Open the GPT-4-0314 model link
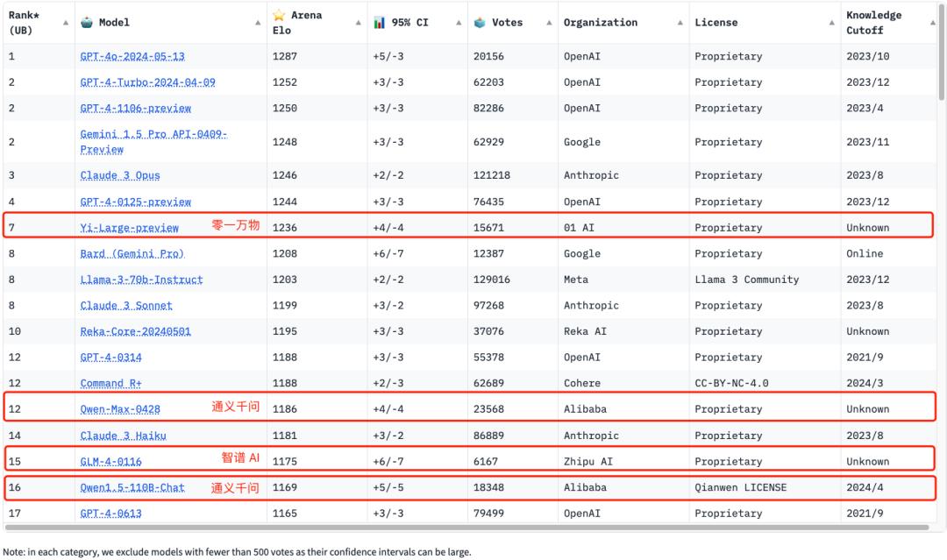Screen dimensions: 947x560 (110, 358)
